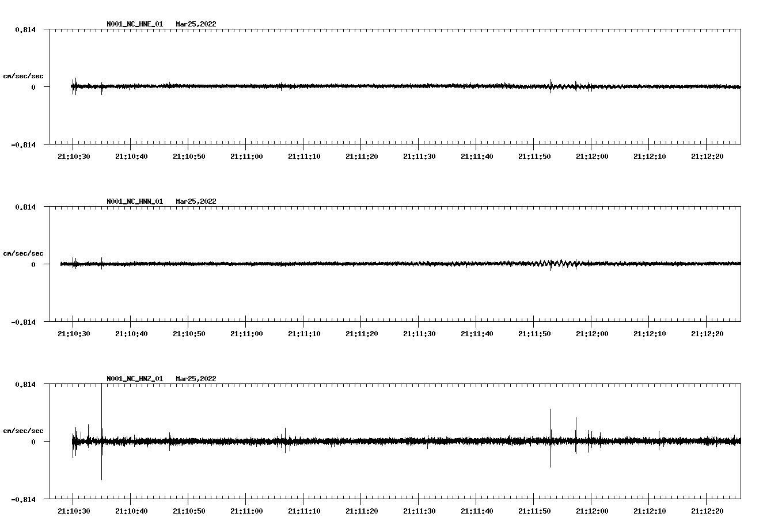Click the 0.814 upper limit on the HNE axis

[25, 29]
